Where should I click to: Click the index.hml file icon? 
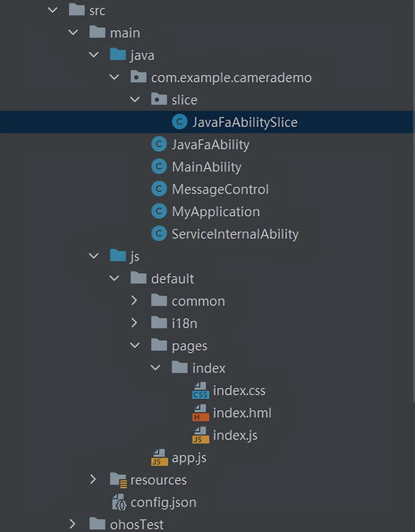click(x=200, y=413)
